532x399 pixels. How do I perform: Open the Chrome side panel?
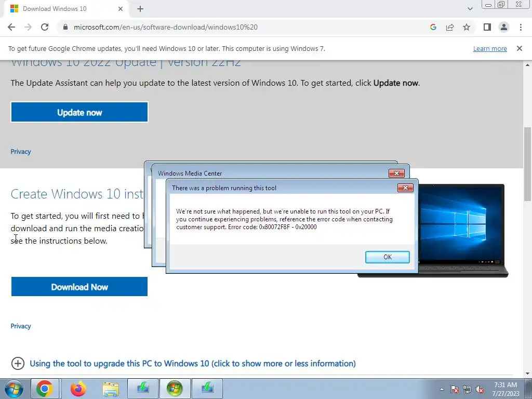tap(487, 27)
